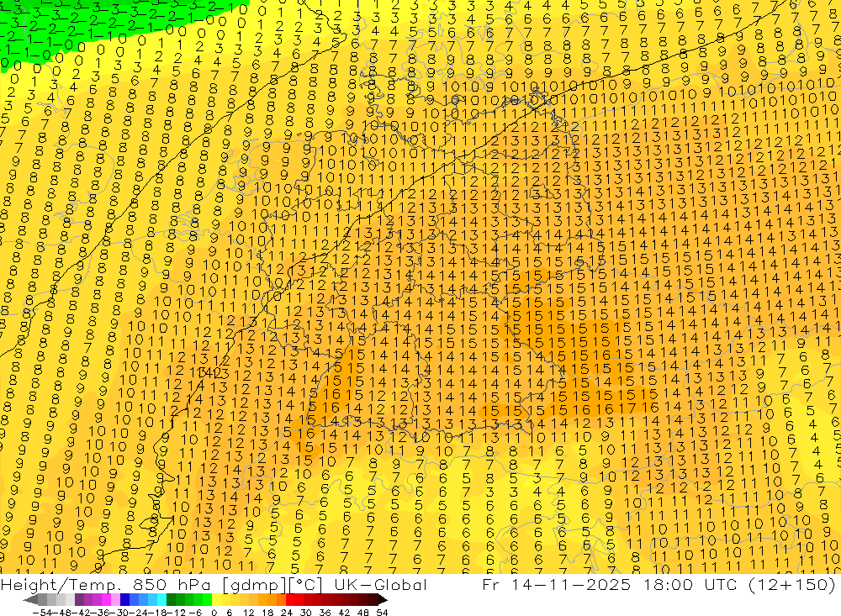This screenshot has width=841, height=616.
Task: Click the '17' temperature value on map
Action: click(628, 409)
